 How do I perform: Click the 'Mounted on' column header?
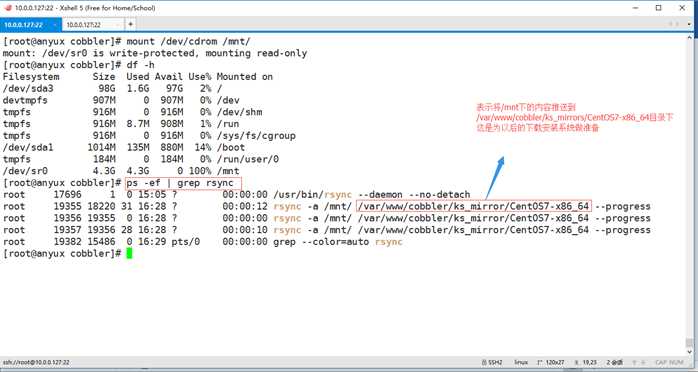[x=245, y=77]
